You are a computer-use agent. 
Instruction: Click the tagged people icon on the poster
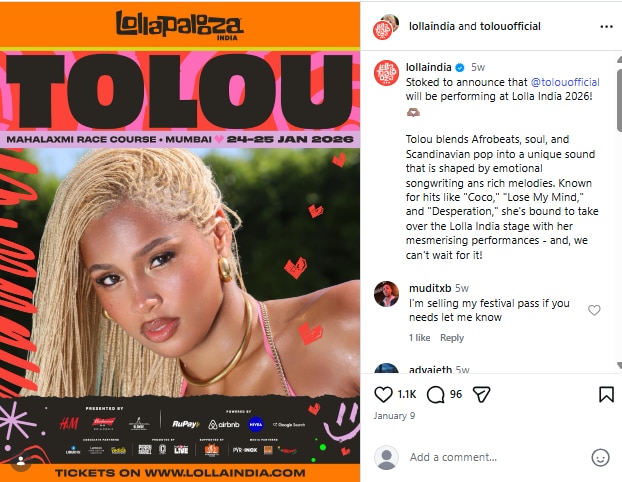point(21,462)
